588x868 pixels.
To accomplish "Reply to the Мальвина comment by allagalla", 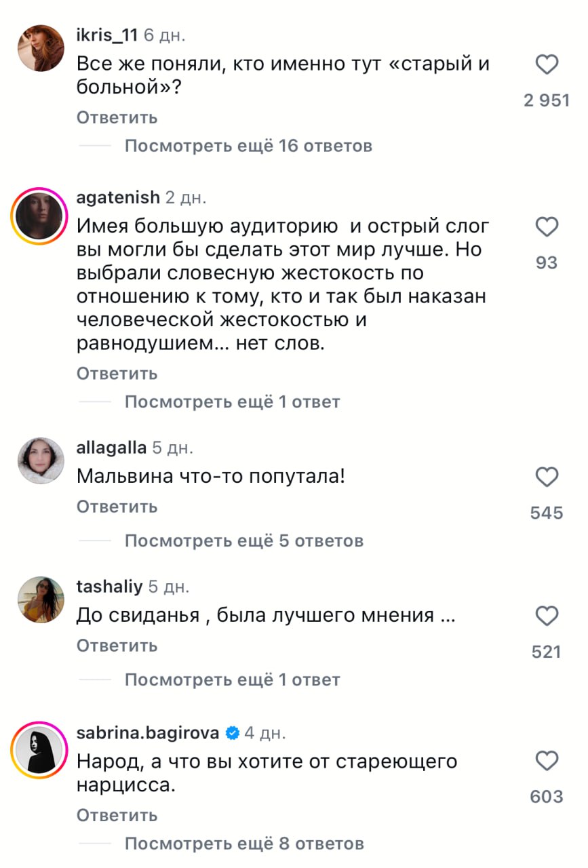I will (117, 507).
